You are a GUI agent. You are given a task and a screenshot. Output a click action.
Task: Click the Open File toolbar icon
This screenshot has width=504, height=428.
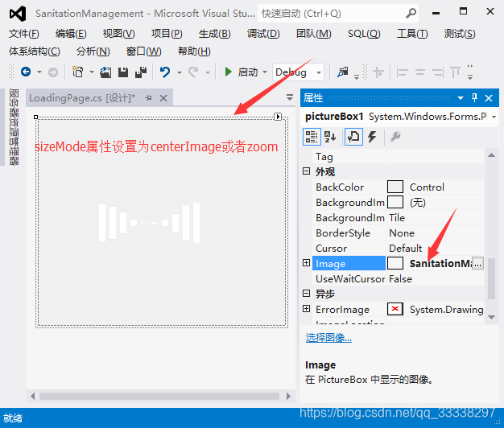coord(105,72)
